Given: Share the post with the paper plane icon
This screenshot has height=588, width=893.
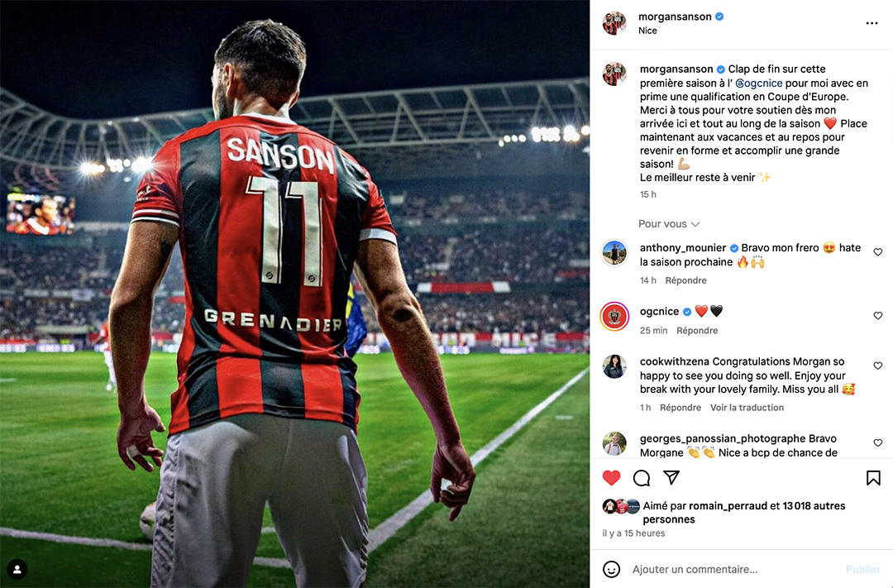Looking at the screenshot, I should click(671, 477).
